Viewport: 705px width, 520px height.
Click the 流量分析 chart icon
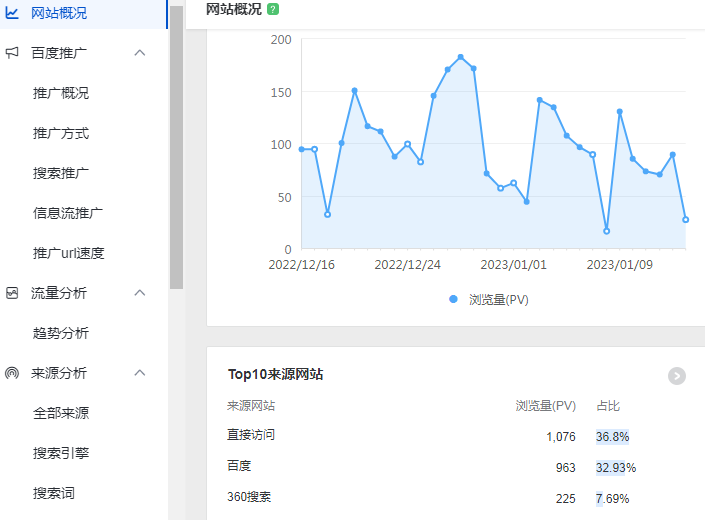point(12,293)
